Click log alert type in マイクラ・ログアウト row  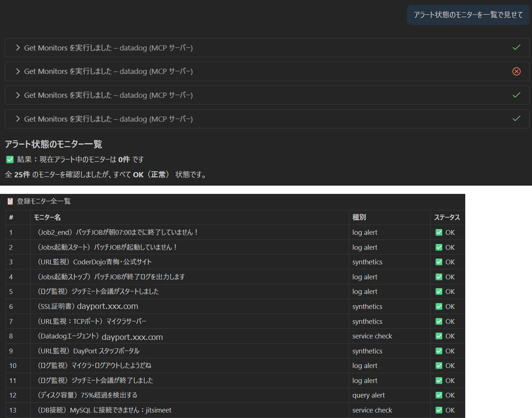click(365, 365)
